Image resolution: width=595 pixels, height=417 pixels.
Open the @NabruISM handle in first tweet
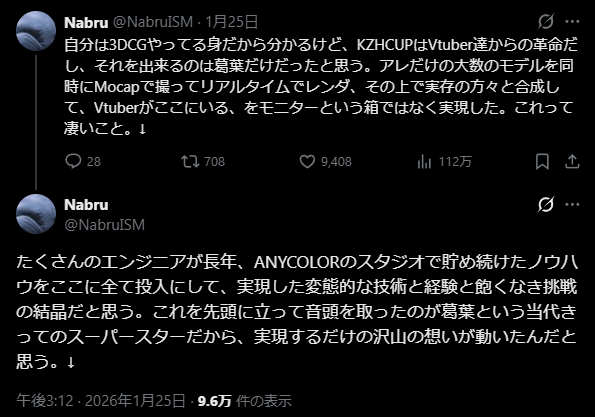pos(153,22)
